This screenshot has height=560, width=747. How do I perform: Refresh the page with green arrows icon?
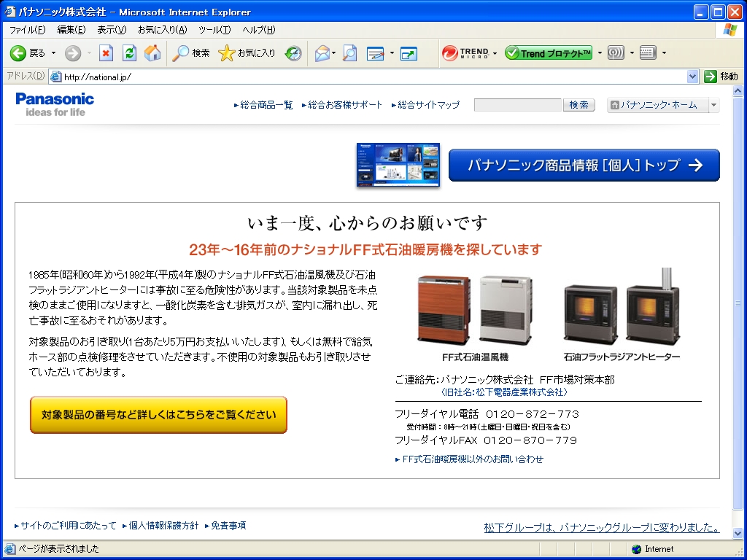129,52
